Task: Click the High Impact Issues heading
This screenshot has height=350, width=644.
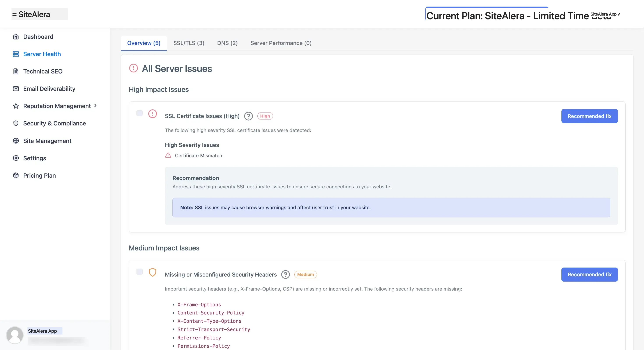Action: (159, 89)
